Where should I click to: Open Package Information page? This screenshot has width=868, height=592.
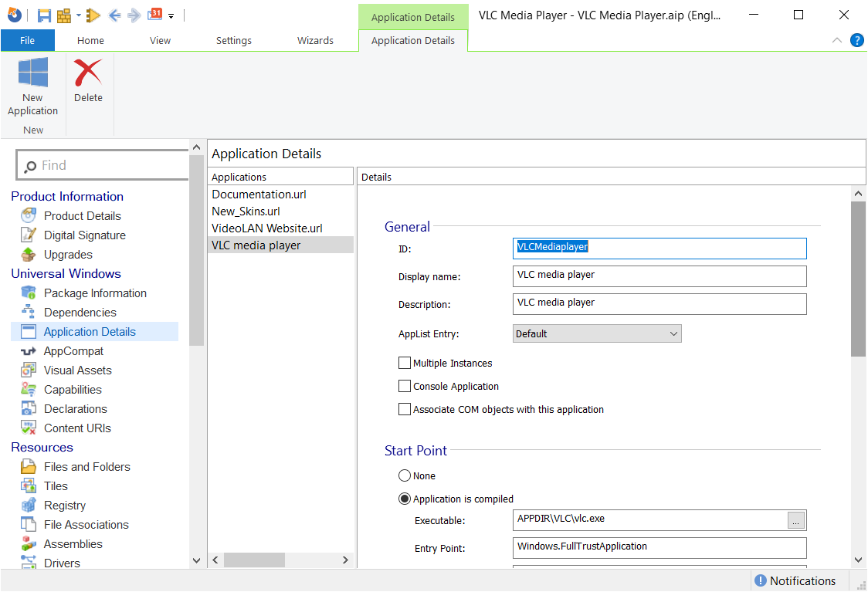tap(95, 293)
